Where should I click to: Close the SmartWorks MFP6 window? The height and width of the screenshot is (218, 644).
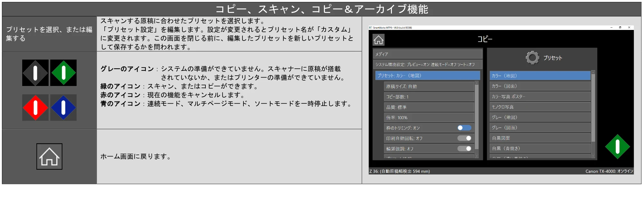pos(629,28)
